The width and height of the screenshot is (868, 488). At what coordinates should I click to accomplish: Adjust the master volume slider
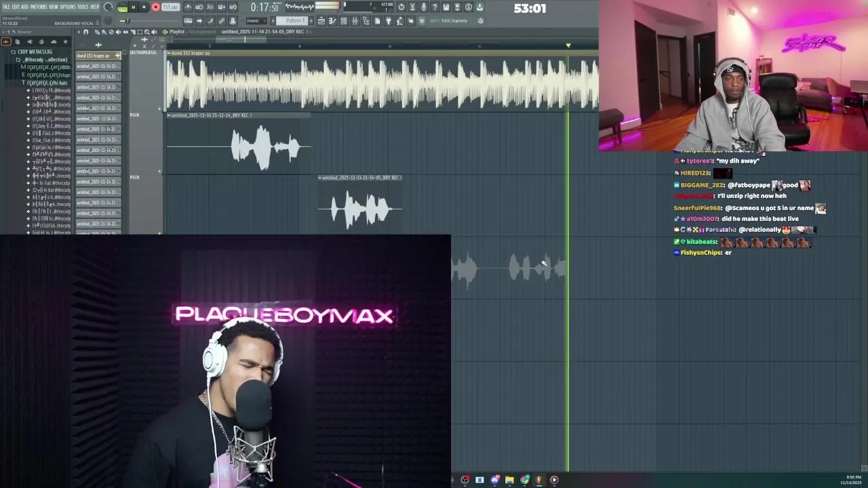[127, 21]
